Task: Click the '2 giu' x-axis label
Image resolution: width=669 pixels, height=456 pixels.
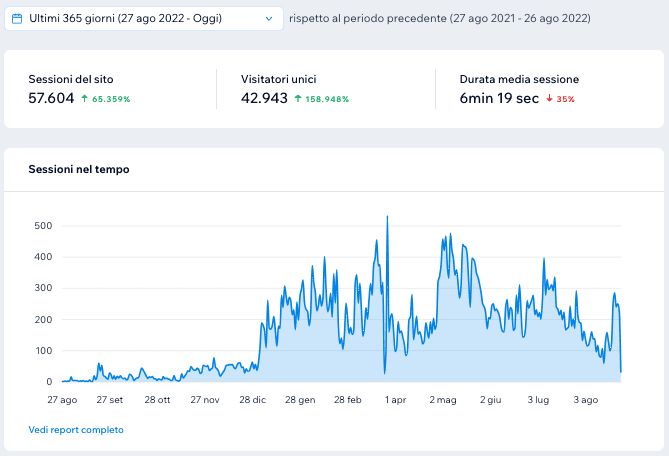Action: point(491,400)
